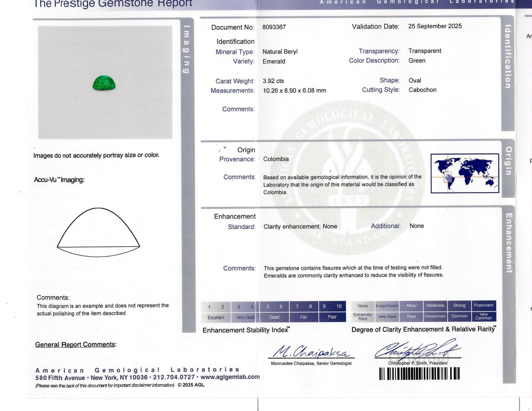Click the Excellent cell in stability index
The height and width of the screenshot is (411, 532).
[x=216, y=317]
